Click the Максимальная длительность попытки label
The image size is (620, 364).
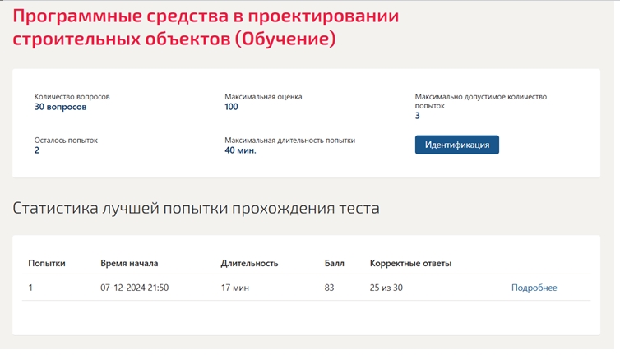(289, 140)
